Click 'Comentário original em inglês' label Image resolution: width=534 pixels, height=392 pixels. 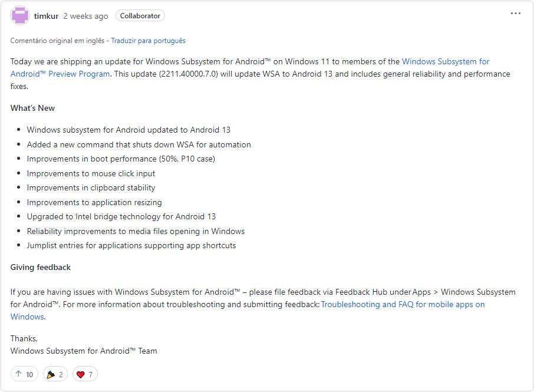tap(57, 41)
